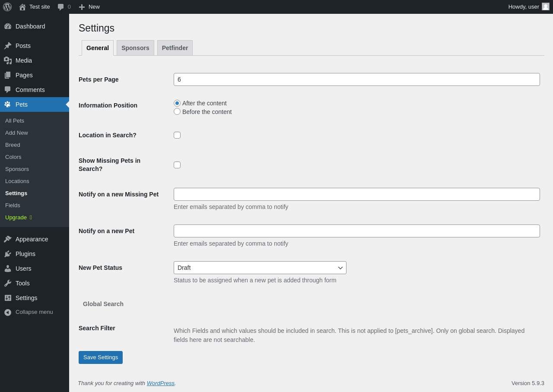The width and height of the screenshot is (553, 392).
Task: Open the WordPress footer link
Action: point(161,383)
